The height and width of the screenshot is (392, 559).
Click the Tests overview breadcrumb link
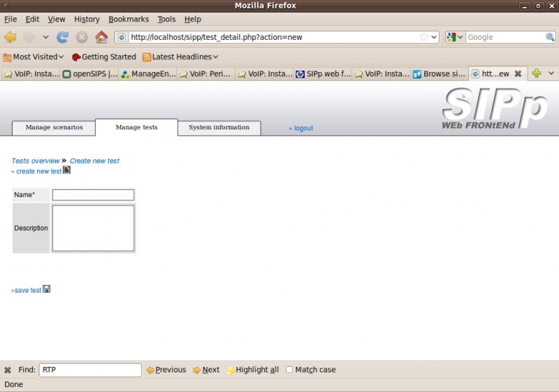pos(36,161)
